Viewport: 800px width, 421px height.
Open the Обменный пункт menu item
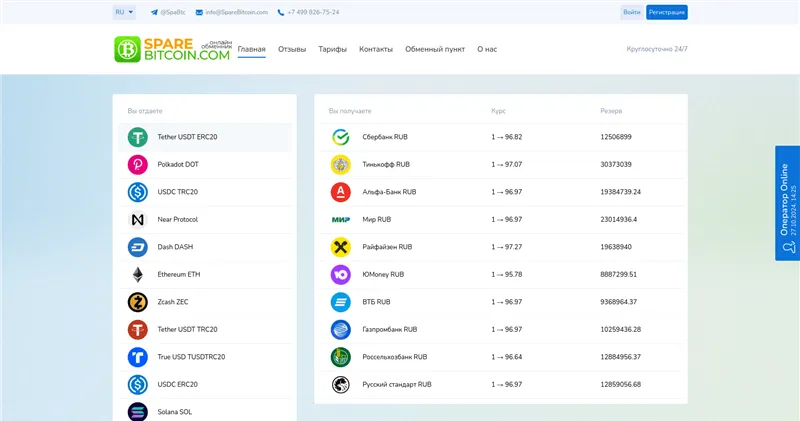pos(435,49)
